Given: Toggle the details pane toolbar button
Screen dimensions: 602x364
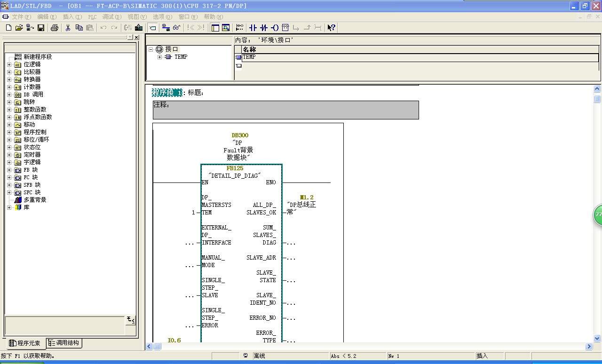Looking at the screenshot, I should tap(226, 28).
